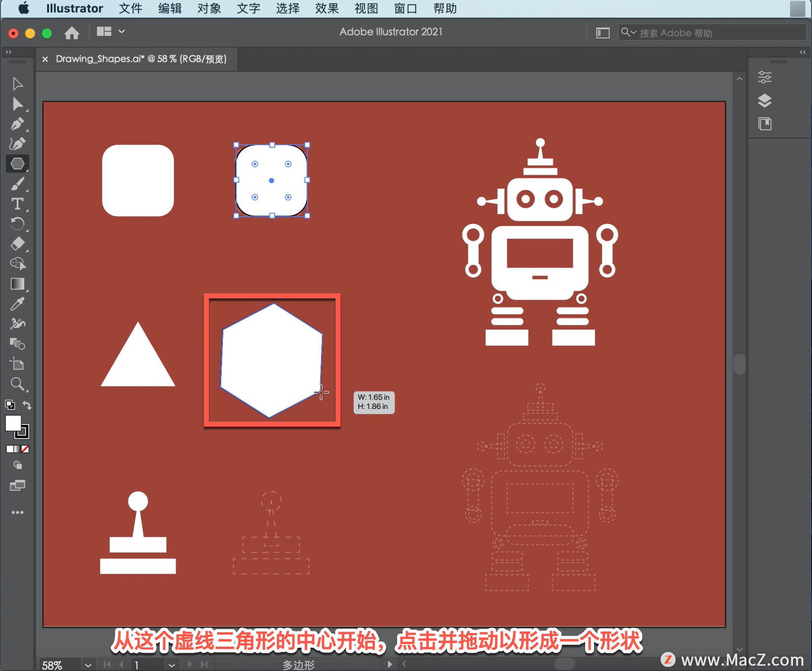Select the Polygon shape tool
The width and height of the screenshot is (812, 671).
(17, 164)
